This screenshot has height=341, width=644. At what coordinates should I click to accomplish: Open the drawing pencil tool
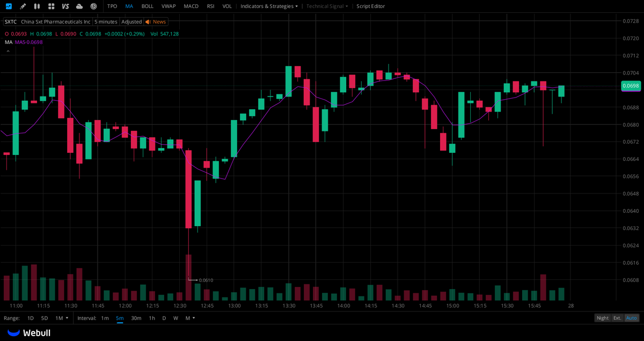click(x=23, y=6)
